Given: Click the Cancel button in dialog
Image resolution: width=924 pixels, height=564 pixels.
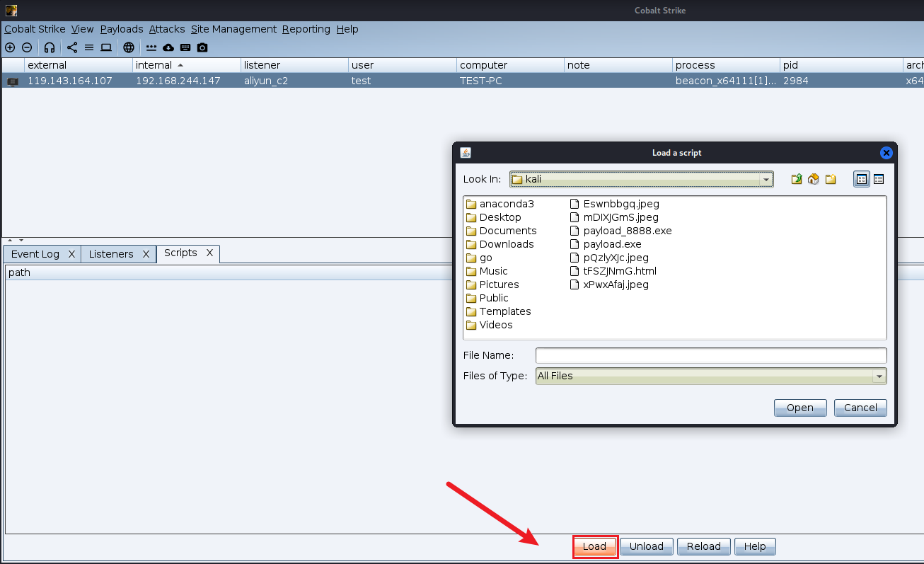Looking at the screenshot, I should pyautogui.click(x=860, y=408).
